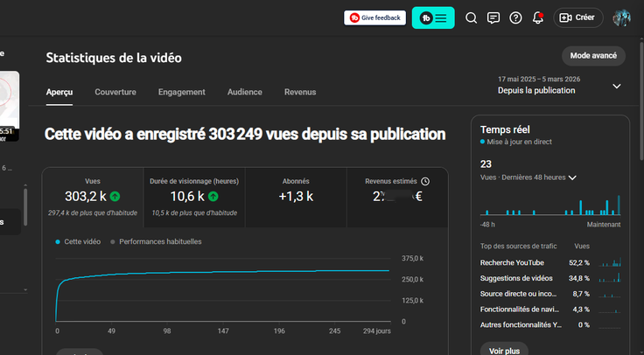This screenshot has width=644, height=355.
Task: Open the notifications bell
Action: (538, 17)
